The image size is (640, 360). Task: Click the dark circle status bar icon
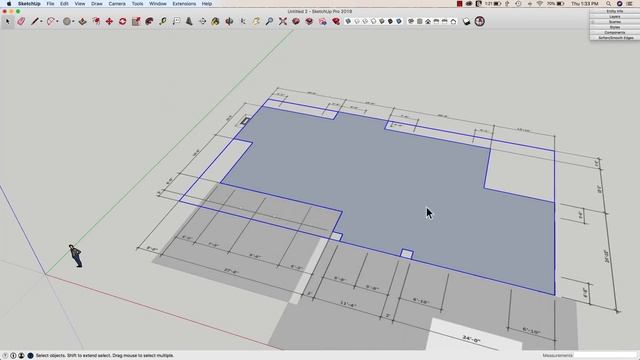30,356
